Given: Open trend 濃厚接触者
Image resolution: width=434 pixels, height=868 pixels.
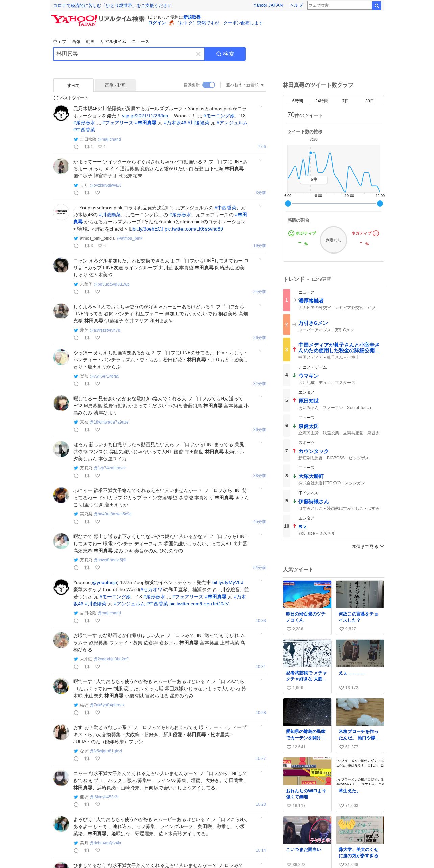Looking at the screenshot, I should point(311,301).
